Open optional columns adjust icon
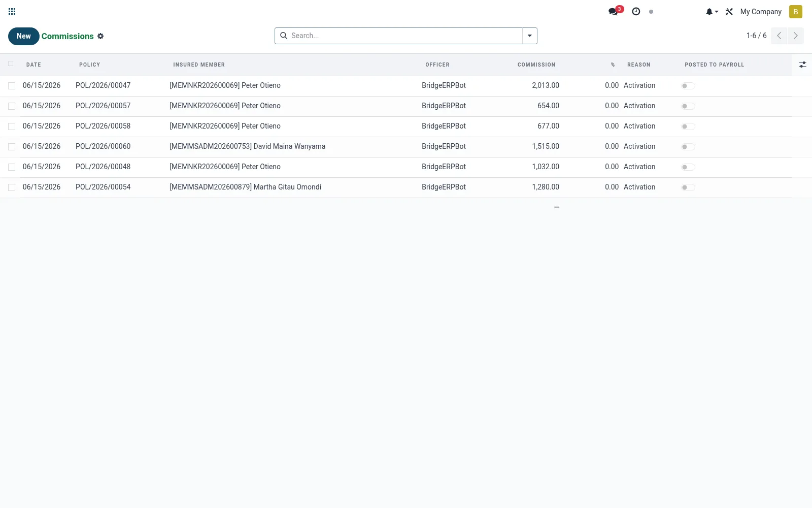Image resolution: width=812 pixels, height=508 pixels. [x=802, y=65]
